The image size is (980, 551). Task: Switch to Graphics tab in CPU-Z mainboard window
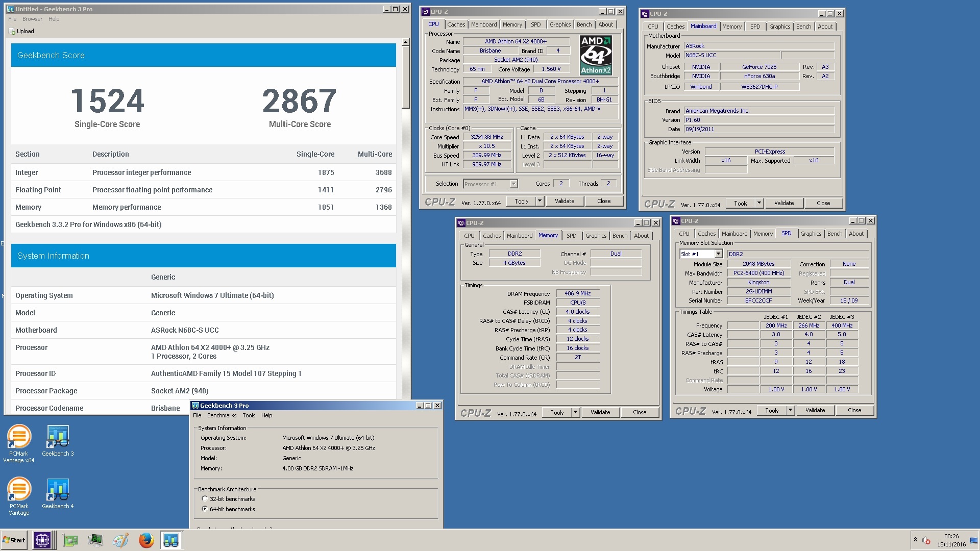(x=779, y=27)
